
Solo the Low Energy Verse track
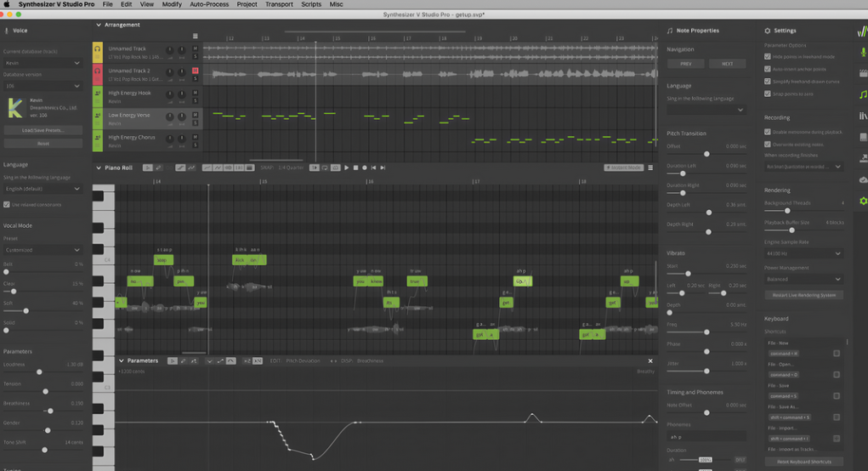tap(195, 123)
